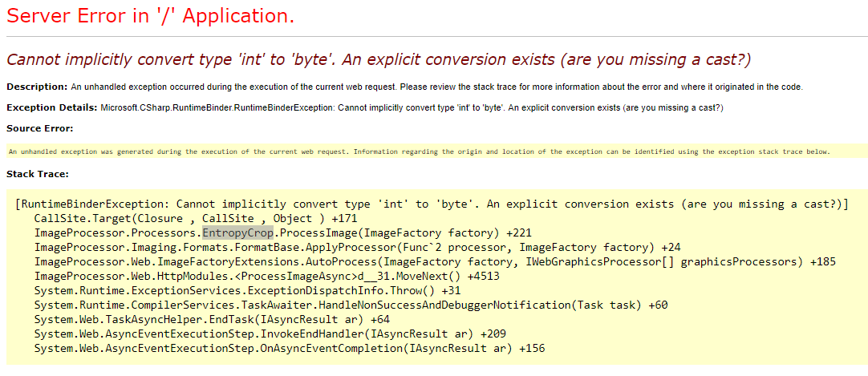868x376 pixels.
Task: Click the 'Source Error:' label
Action: click(x=39, y=128)
